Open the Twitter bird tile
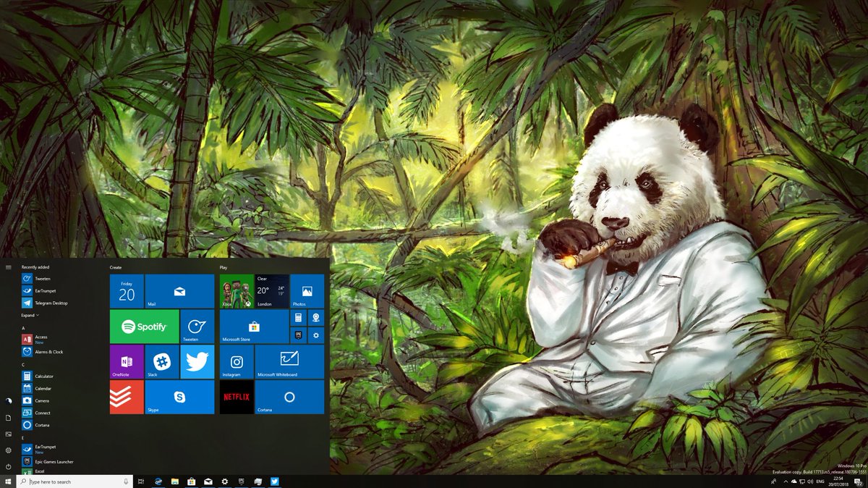The width and height of the screenshot is (868, 488). (x=197, y=362)
